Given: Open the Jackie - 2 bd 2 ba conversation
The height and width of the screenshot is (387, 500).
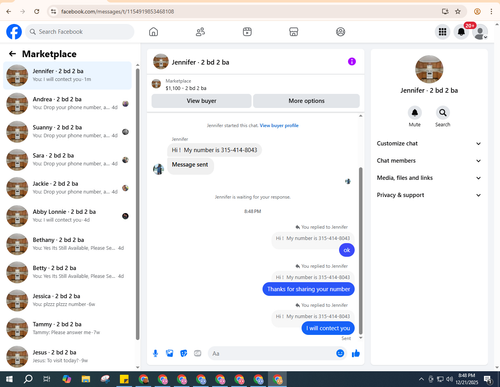Looking at the screenshot, I should pos(67,188).
